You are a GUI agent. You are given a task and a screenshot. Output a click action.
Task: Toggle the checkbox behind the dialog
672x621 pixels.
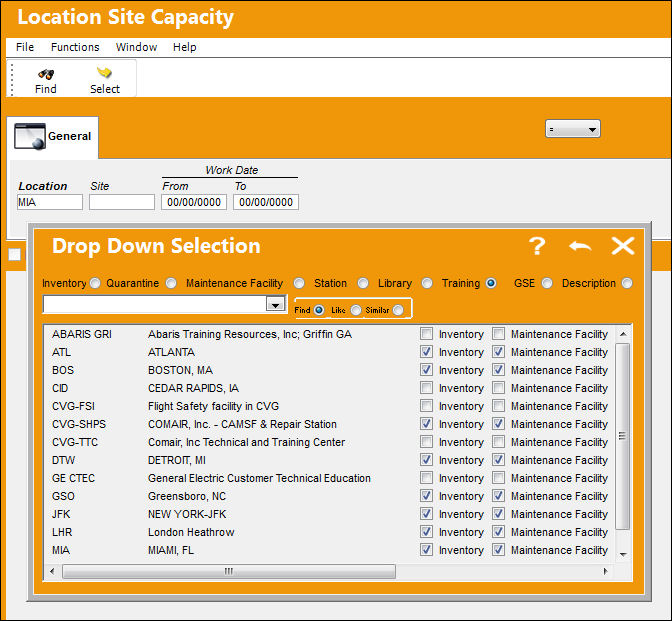[x=15, y=255]
